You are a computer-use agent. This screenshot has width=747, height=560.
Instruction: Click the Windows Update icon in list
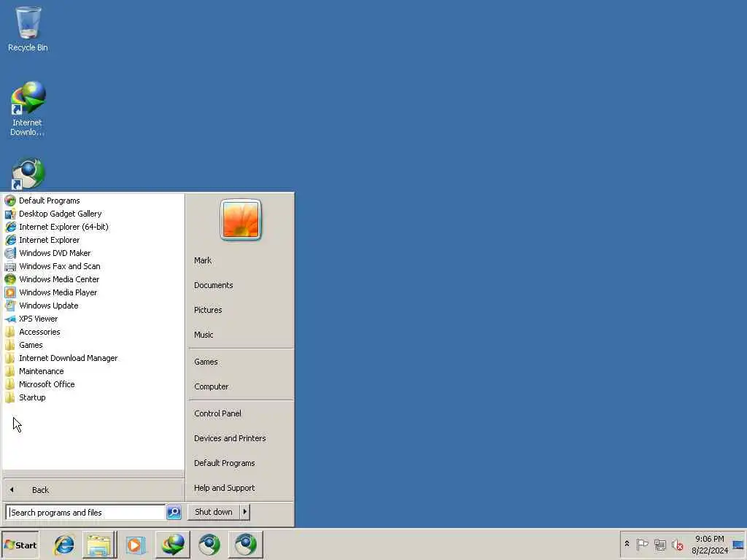[x=10, y=306]
